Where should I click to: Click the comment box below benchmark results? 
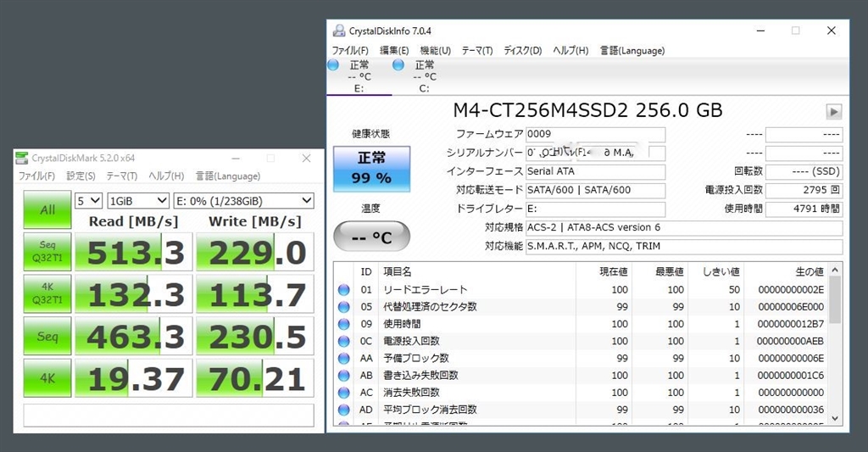tap(169, 415)
